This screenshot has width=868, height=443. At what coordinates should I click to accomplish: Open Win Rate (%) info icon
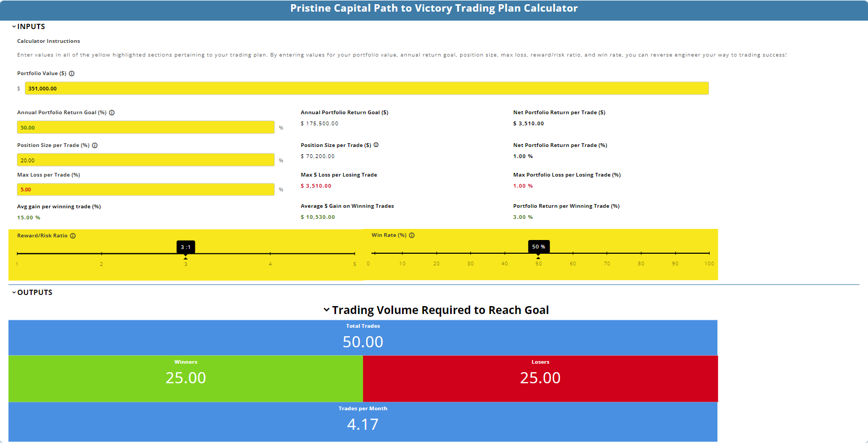click(x=412, y=235)
